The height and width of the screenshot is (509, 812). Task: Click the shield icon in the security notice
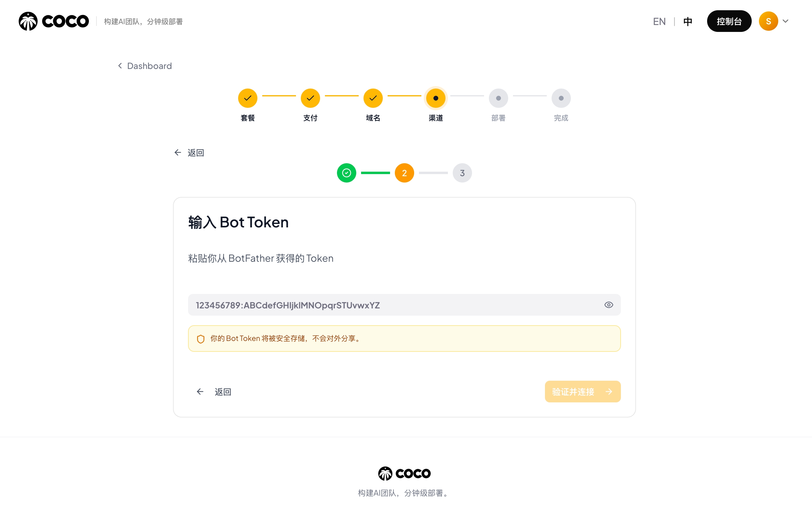pos(201,338)
